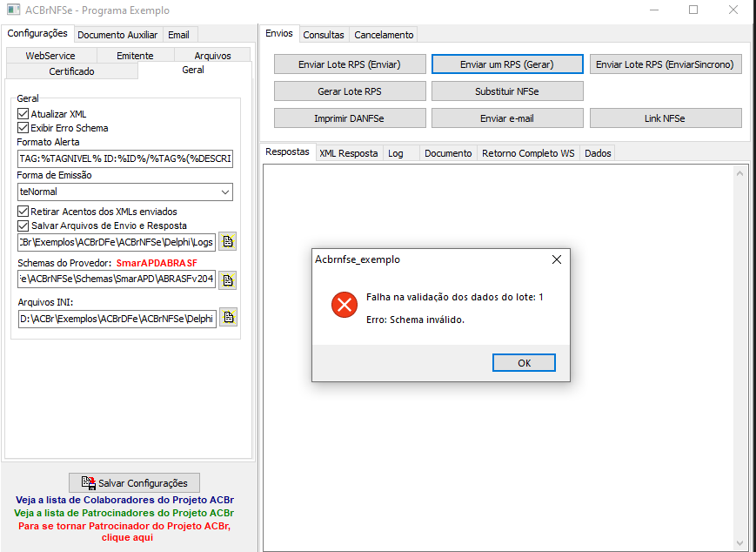Click the Link NFSe button
The height and width of the screenshot is (552, 756).
pos(666,118)
